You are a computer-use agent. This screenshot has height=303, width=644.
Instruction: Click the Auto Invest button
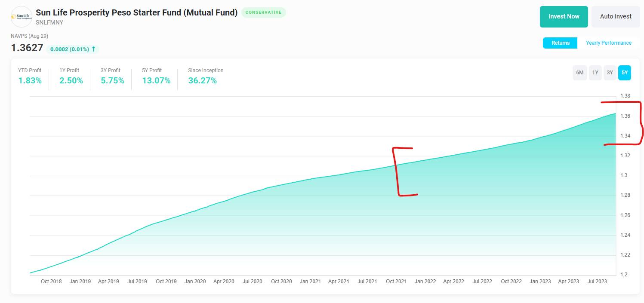(x=616, y=16)
